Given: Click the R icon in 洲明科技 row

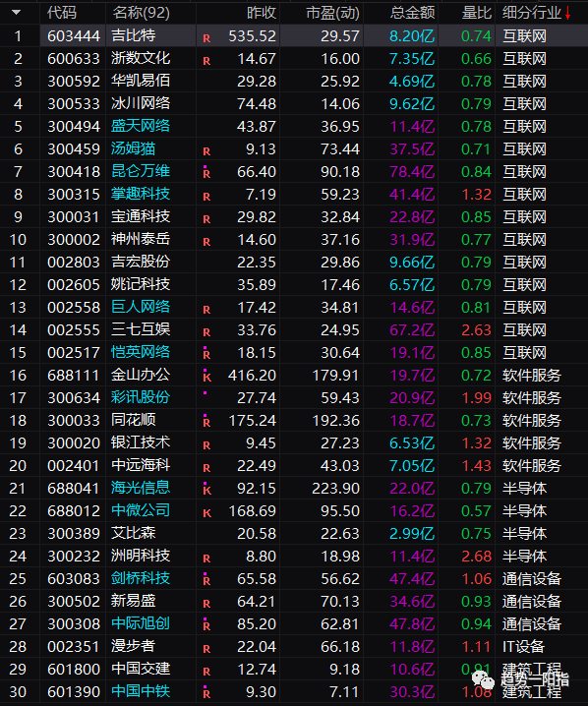Looking at the screenshot, I should coord(206,559).
